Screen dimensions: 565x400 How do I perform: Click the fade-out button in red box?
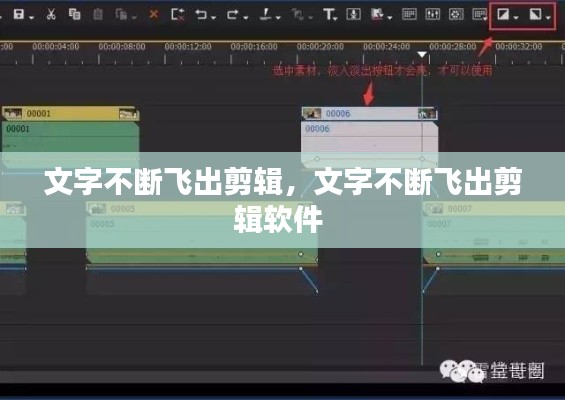tap(535, 14)
